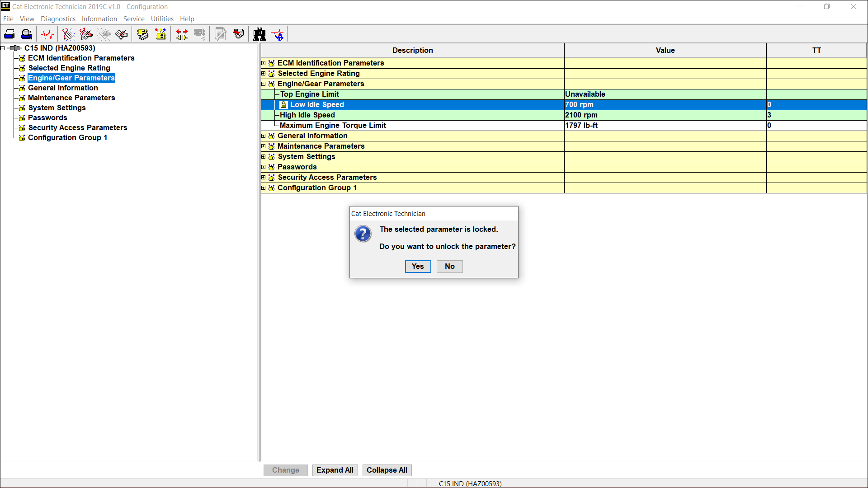Screen dimensions: 868x488
Task: Click the Active Diagnostic Codes stethoscope icon
Action: pos(69,34)
